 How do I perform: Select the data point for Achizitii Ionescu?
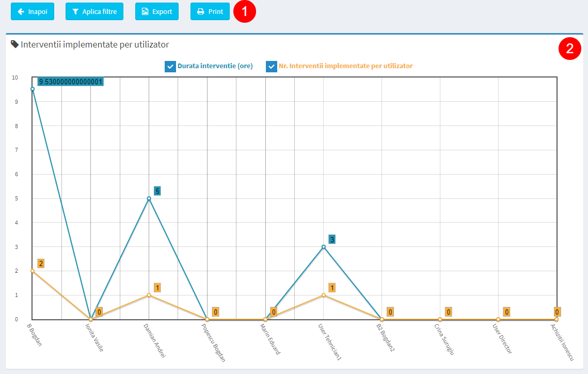pos(557,320)
